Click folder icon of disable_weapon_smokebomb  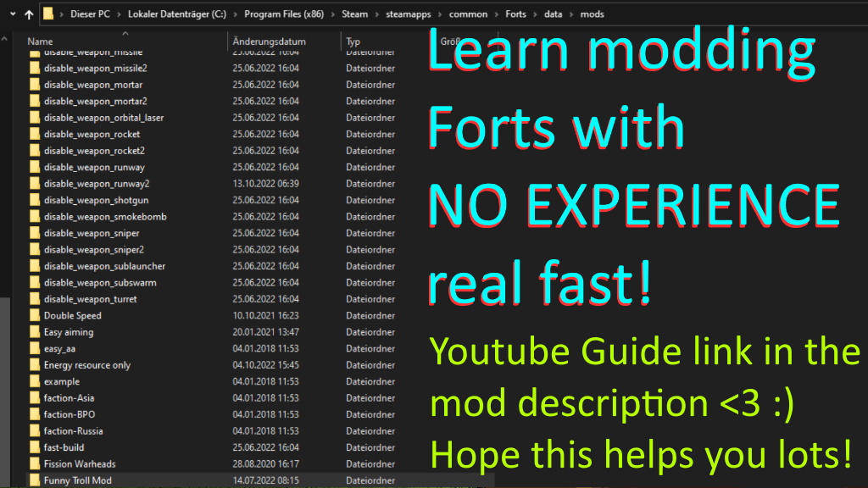tap(34, 216)
